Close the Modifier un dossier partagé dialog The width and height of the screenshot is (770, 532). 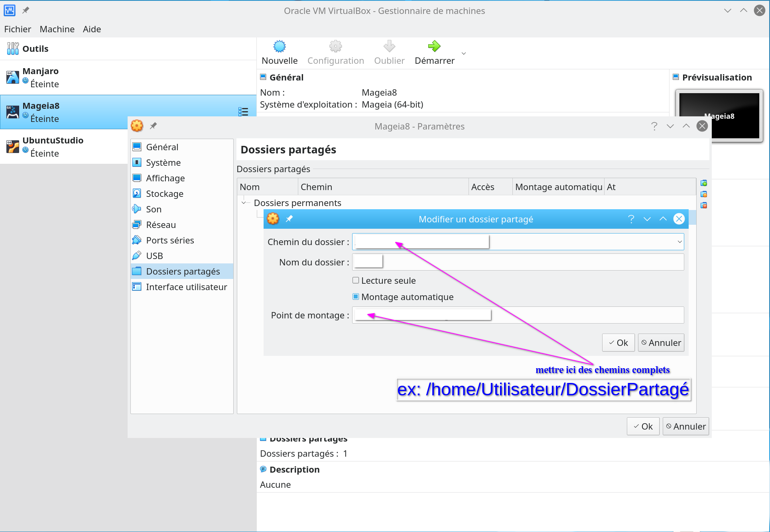point(679,219)
